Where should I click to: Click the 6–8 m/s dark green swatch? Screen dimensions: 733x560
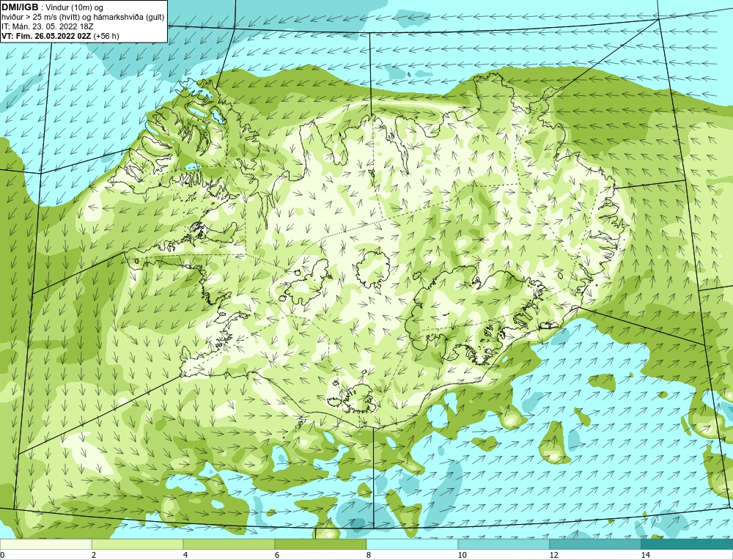[321, 545]
